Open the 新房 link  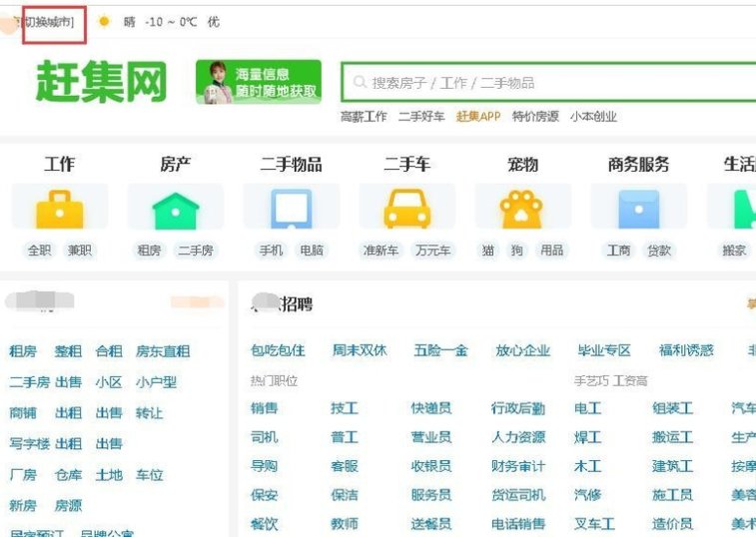point(23,506)
